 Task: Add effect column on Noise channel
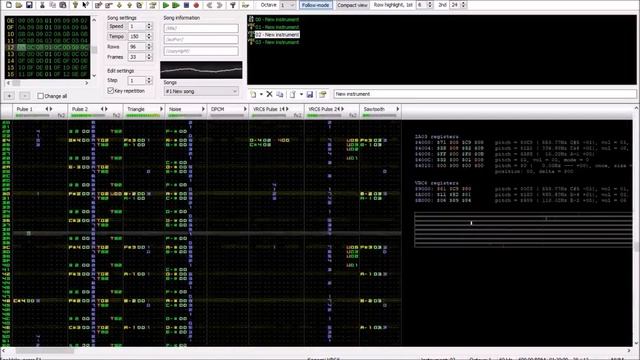[203, 109]
